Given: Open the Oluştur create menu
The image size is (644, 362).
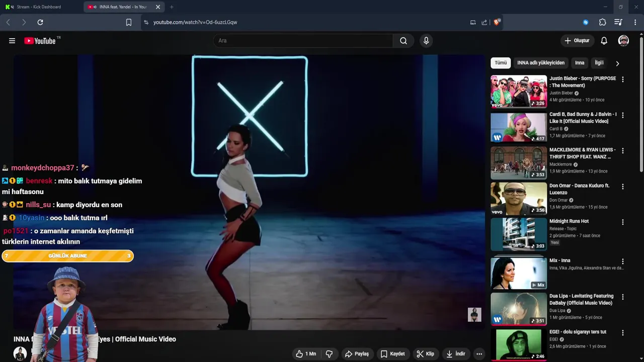Looking at the screenshot, I should click(x=577, y=41).
